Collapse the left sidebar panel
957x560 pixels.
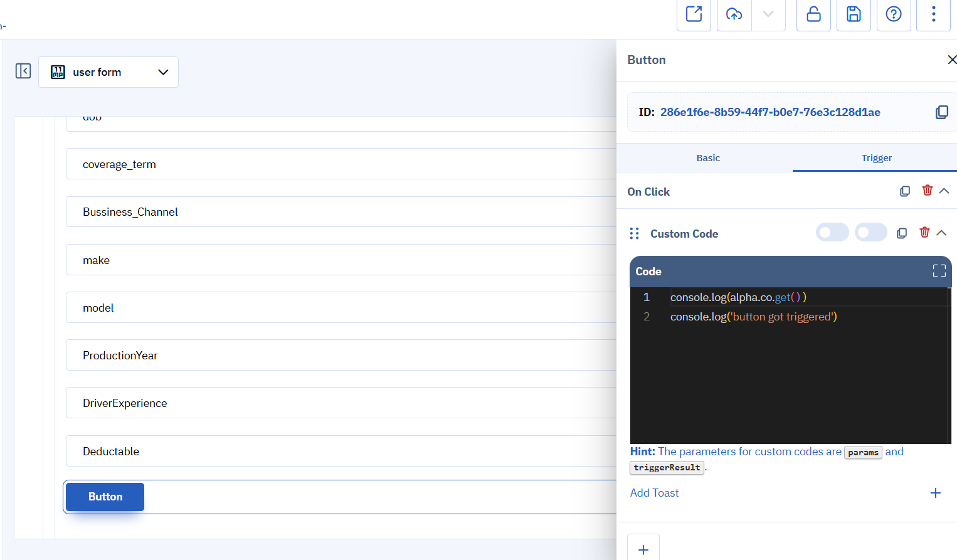tap(23, 71)
